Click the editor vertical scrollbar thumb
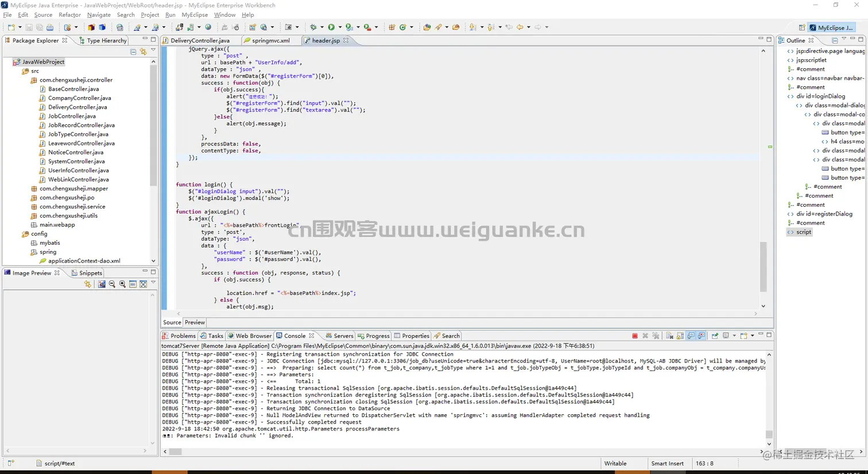This screenshot has height=474, width=868. [x=763, y=267]
